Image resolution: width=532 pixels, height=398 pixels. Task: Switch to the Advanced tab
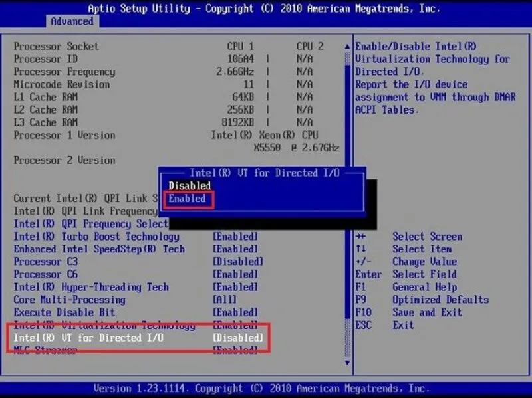click(72, 21)
